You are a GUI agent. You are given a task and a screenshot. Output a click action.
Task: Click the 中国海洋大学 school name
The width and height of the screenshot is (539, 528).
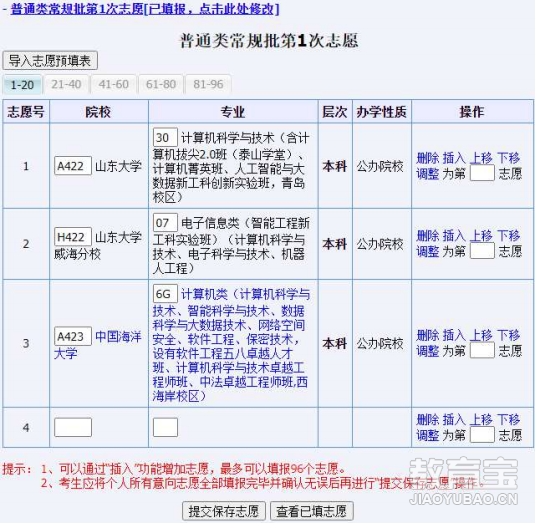(98, 345)
